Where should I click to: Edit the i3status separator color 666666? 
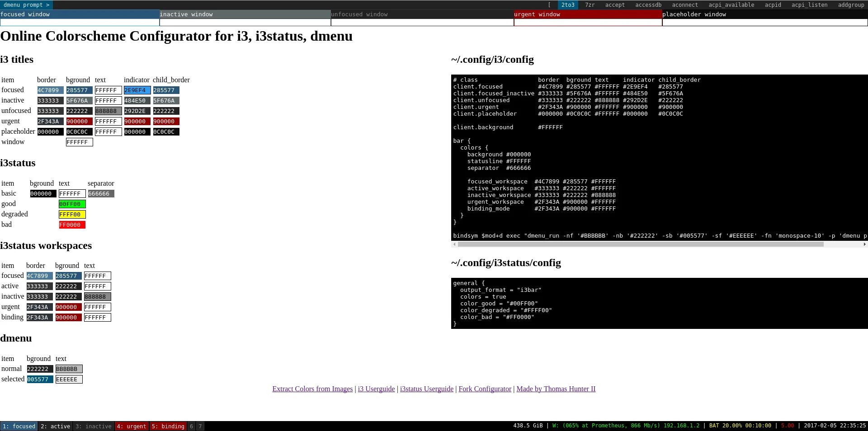point(101,194)
